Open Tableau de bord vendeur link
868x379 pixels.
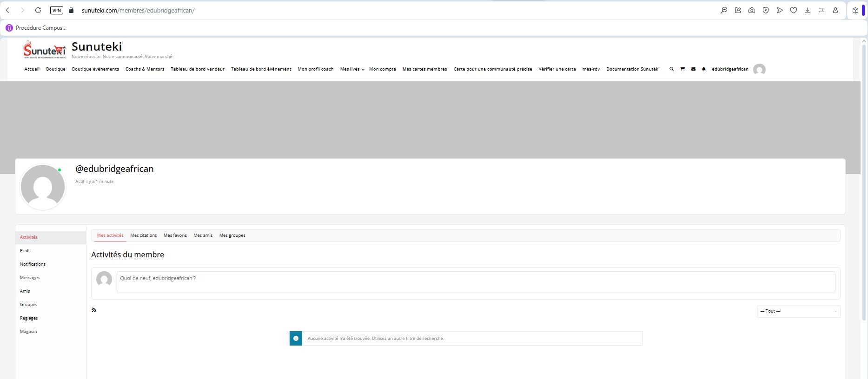197,69
